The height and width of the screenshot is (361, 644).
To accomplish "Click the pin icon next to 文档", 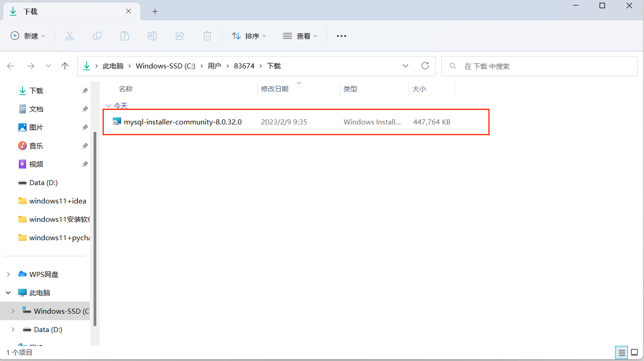I will (85, 109).
